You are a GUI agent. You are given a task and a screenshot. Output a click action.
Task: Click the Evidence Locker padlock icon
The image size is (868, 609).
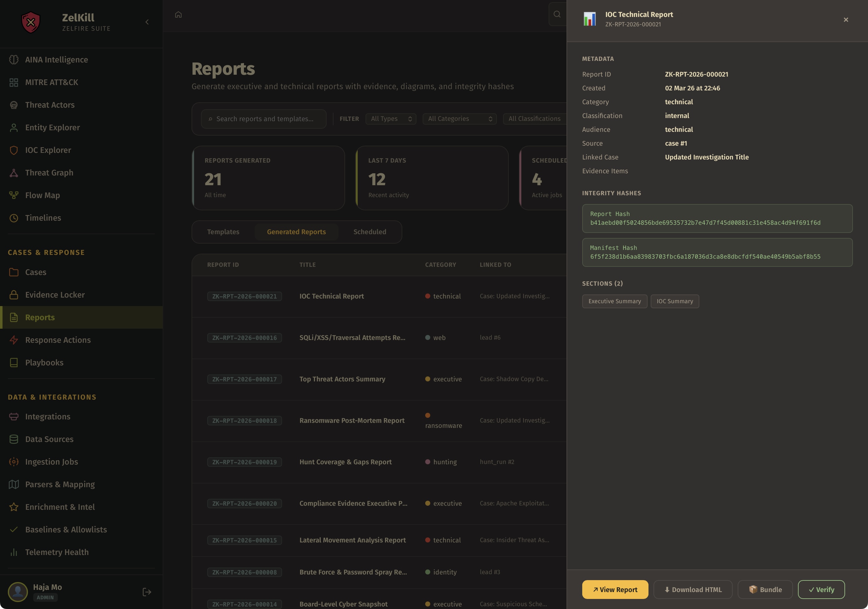click(14, 295)
